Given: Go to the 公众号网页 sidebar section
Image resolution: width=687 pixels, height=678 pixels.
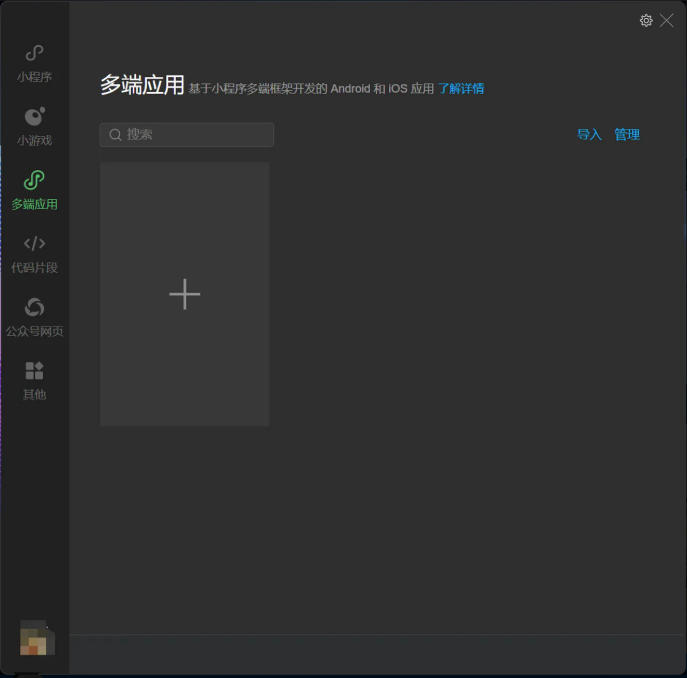Looking at the screenshot, I should pyautogui.click(x=34, y=317).
